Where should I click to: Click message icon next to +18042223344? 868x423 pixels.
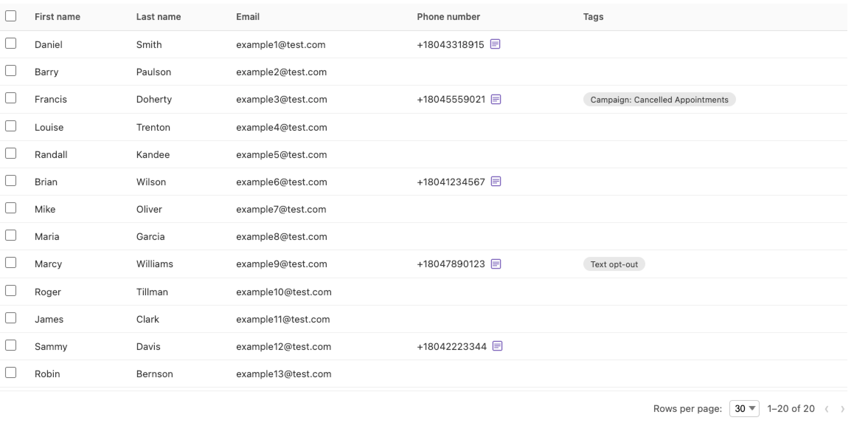[x=497, y=346]
